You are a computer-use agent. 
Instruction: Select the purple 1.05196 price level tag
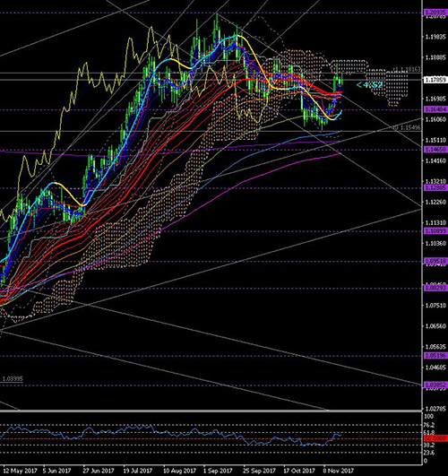tap(435, 356)
